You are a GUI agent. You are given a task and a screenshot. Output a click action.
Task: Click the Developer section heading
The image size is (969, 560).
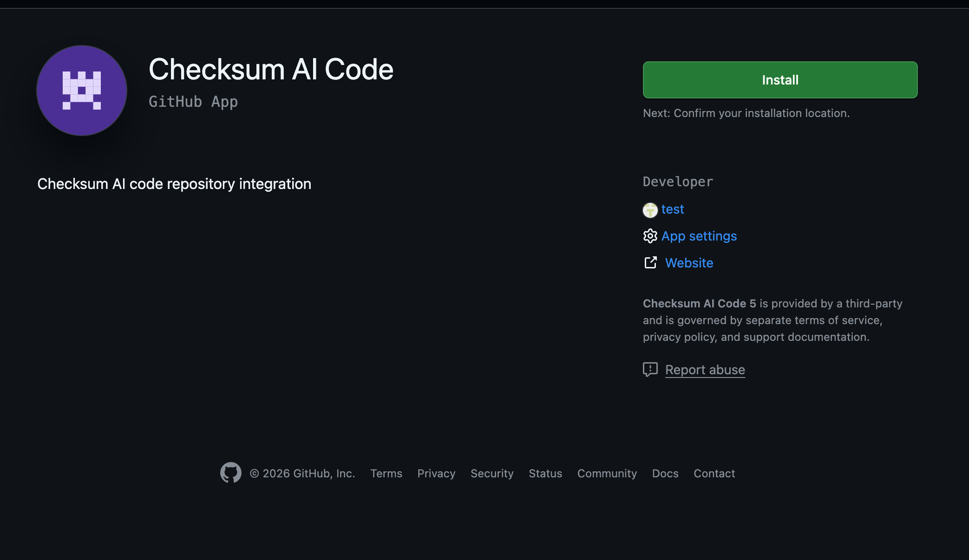tap(678, 182)
